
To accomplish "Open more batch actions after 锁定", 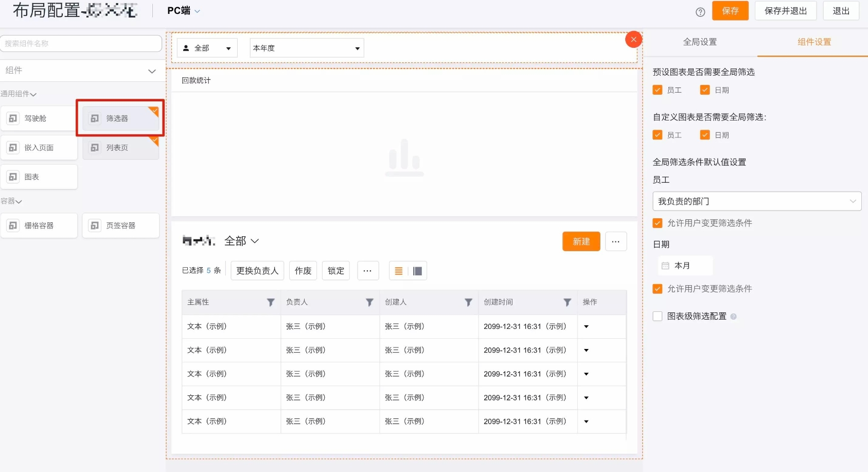I will [367, 271].
